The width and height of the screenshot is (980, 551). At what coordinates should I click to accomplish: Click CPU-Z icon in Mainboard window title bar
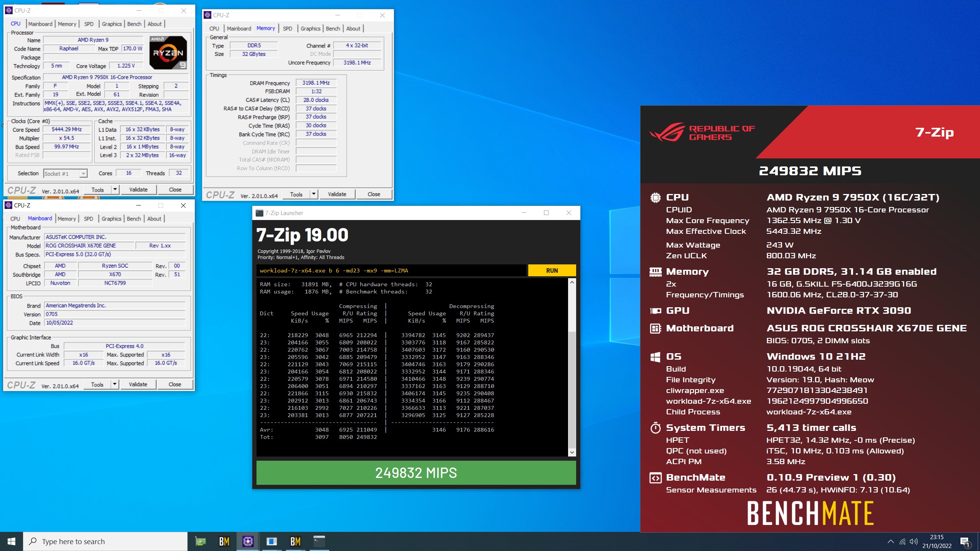click(8, 205)
